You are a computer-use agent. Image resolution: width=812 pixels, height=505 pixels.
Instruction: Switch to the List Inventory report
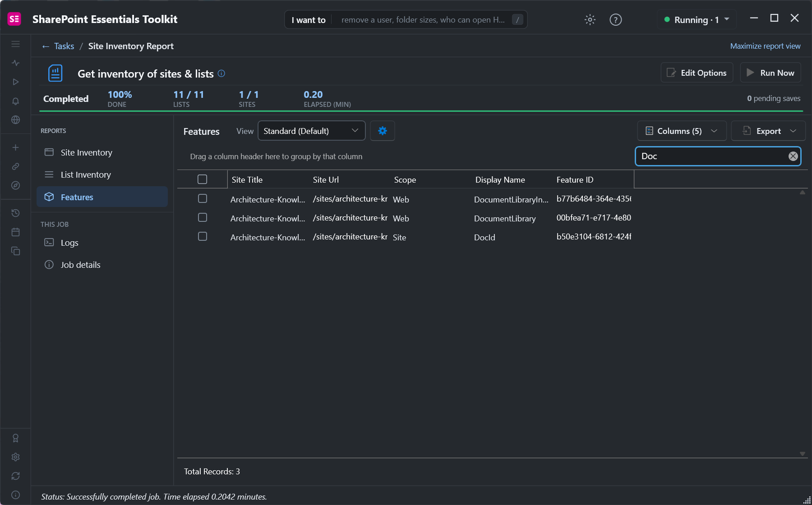pyautogui.click(x=102, y=174)
